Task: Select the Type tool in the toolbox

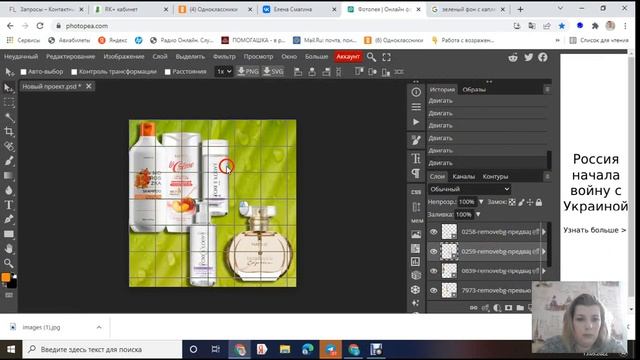Action: [9, 205]
